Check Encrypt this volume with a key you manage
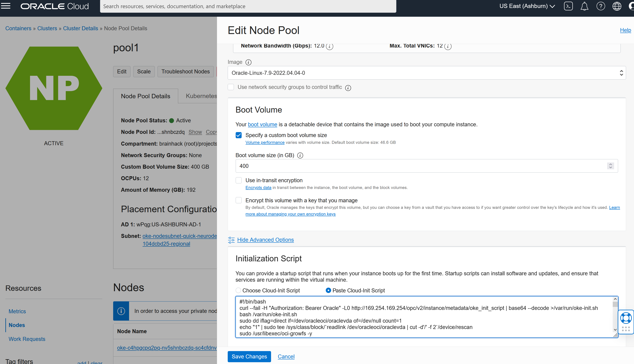634x364 pixels. (x=239, y=200)
